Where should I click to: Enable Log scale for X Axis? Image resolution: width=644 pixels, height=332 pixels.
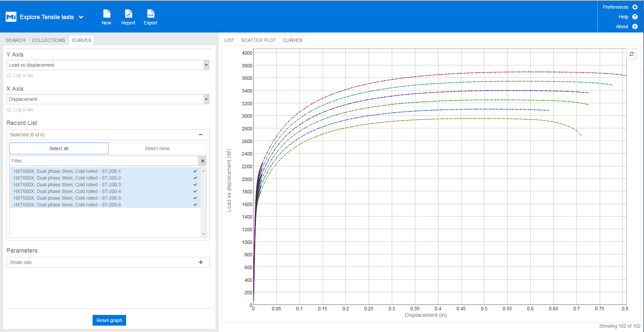pyautogui.click(x=9, y=110)
